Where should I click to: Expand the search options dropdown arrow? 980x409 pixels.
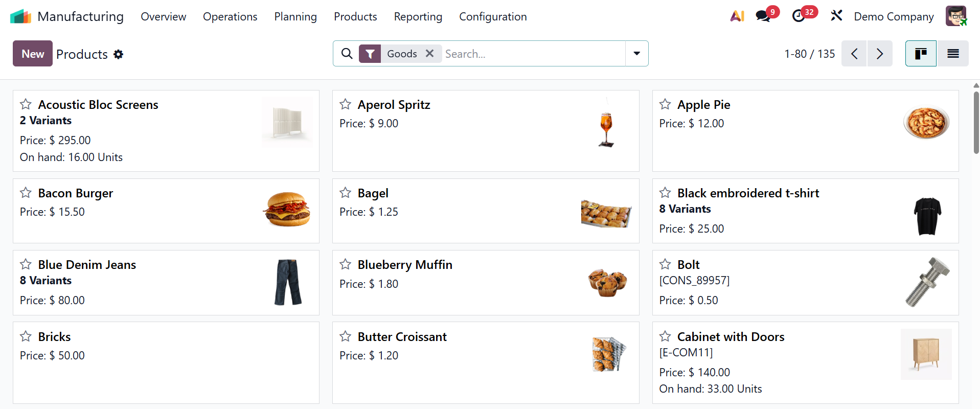click(x=636, y=54)
